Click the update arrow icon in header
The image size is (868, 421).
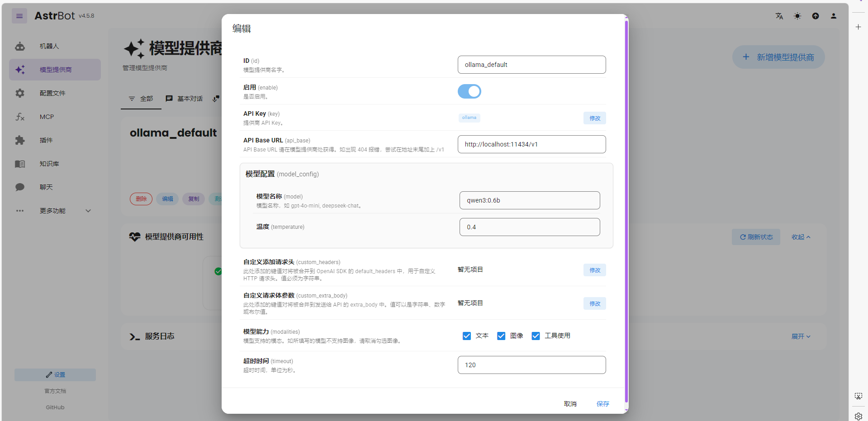815,16
